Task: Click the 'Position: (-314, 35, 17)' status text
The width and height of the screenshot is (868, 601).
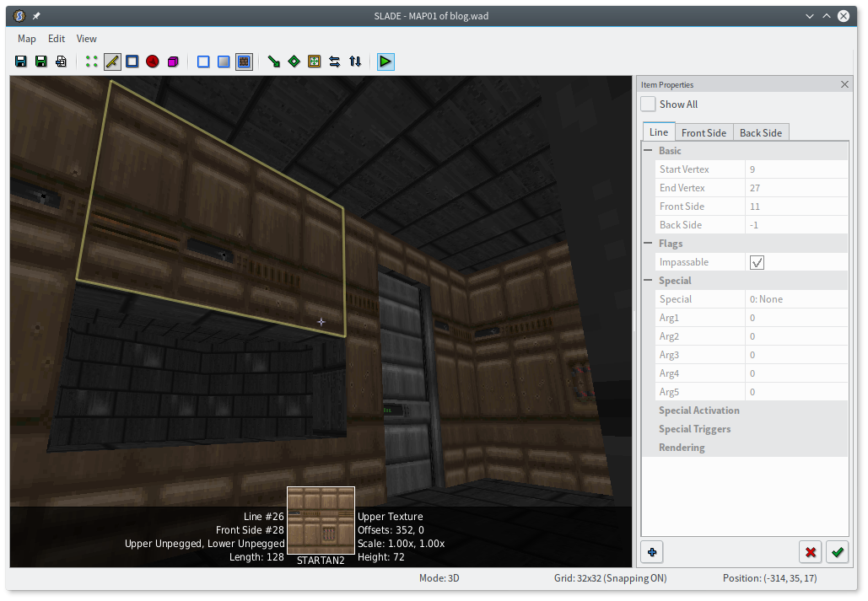Action: (769, 578)
